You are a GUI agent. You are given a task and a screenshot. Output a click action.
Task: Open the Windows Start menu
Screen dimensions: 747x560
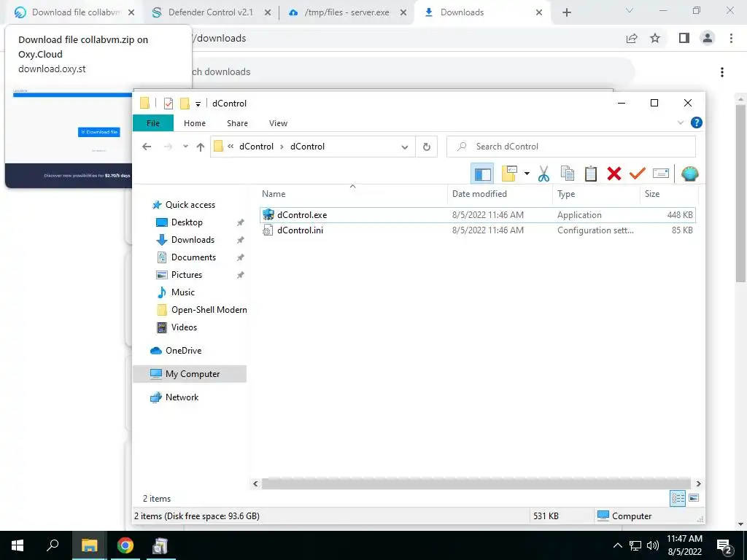(x=18, y=545)
